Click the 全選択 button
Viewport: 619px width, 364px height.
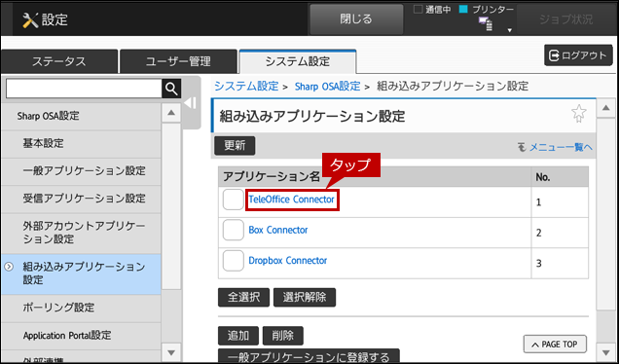[x=243, y=297]
